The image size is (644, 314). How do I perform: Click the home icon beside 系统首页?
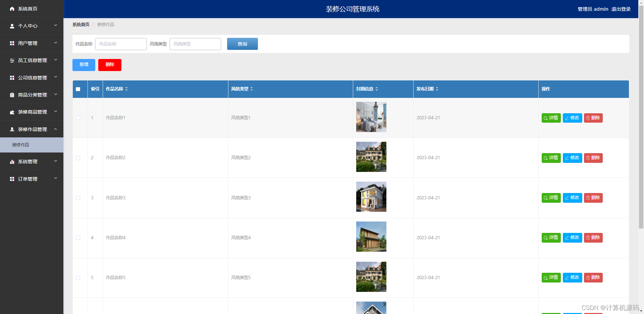tap(12, 9)
